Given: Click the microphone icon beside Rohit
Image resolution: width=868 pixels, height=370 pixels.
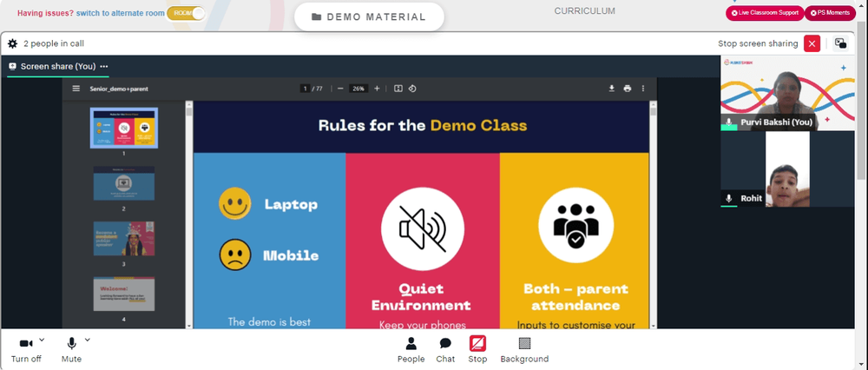Looking at the screenshot, I should pyautogui.click(x=729, y=198).
